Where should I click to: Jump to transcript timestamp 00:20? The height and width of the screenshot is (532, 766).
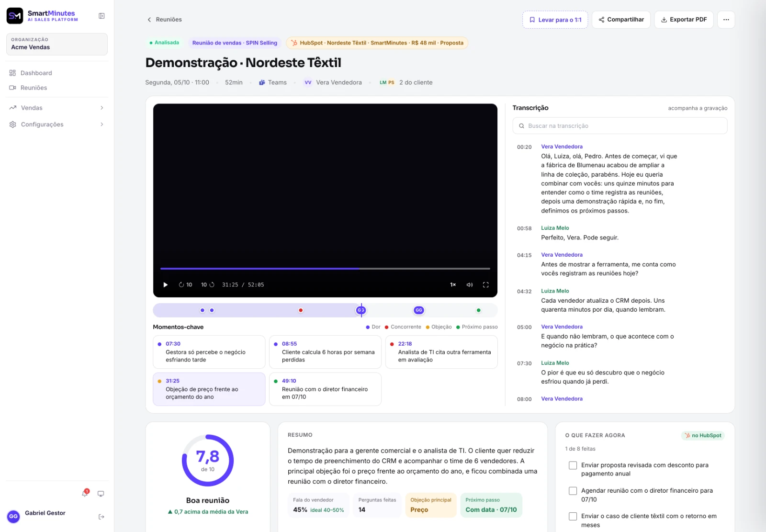tap(524, 147)
